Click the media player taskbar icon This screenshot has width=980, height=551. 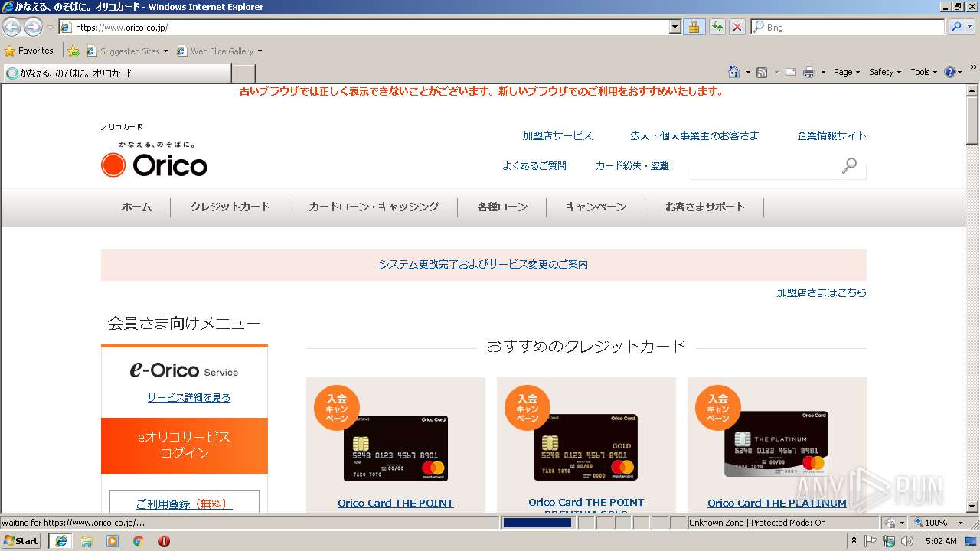point(113,541)
